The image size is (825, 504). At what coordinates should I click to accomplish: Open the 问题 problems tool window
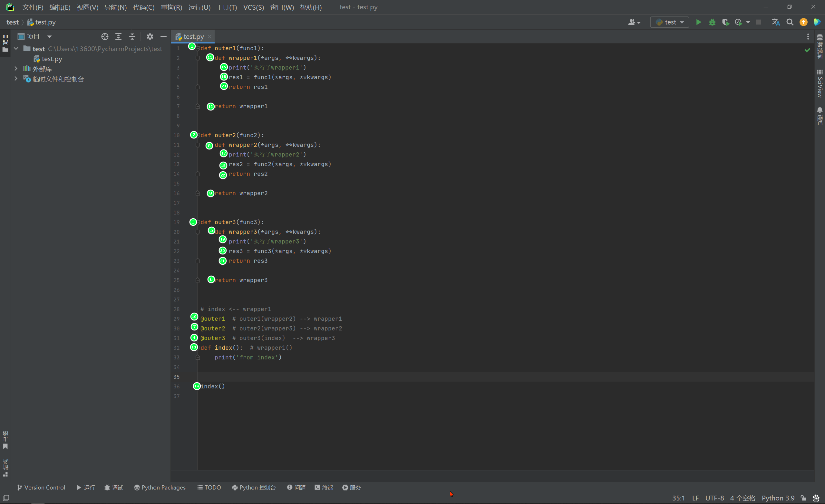coord(296,488)
